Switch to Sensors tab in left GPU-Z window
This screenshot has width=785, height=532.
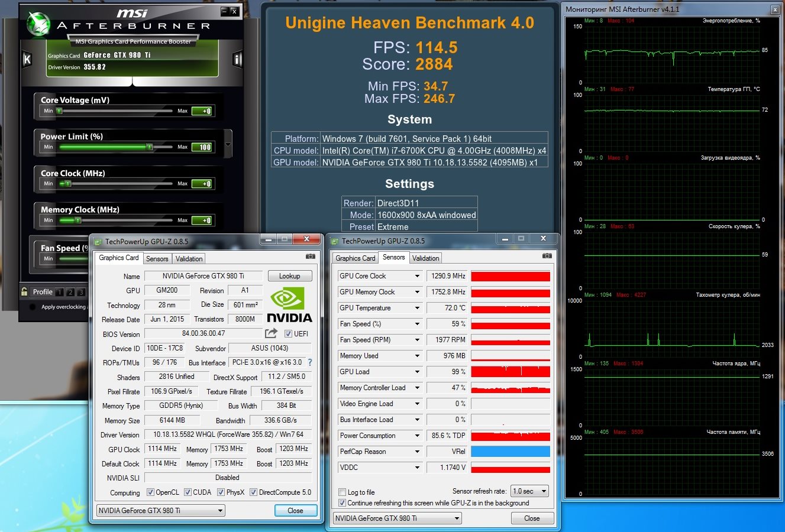point(157,259)
